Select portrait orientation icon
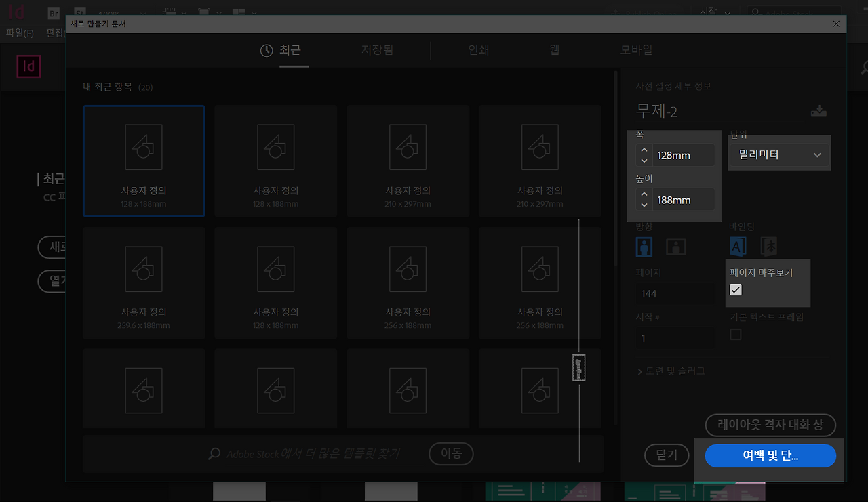This screenshot has width=868, height=502. point(644,247)
